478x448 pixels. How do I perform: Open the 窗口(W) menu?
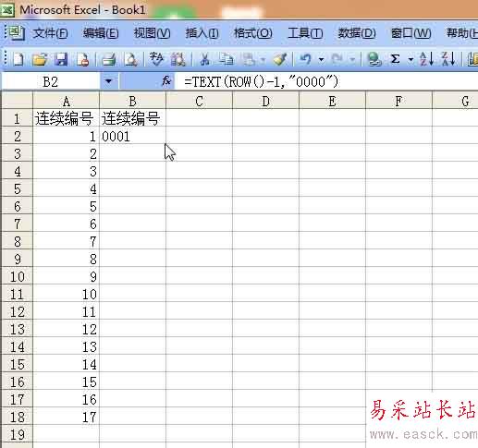pos(411,33)
